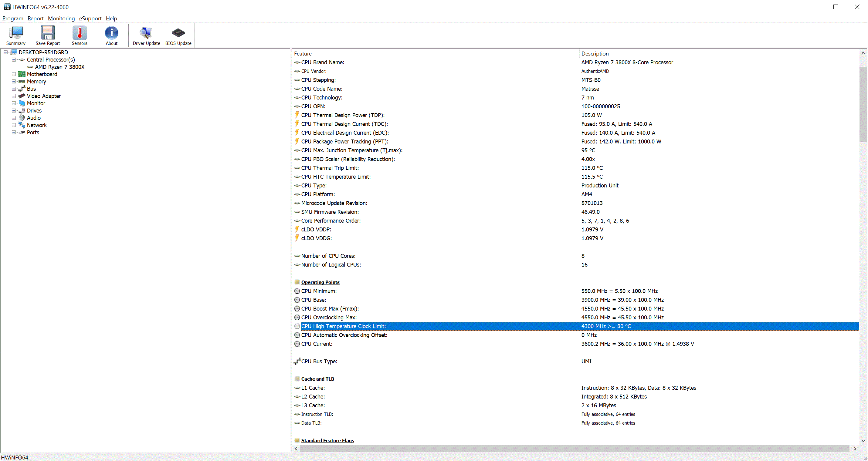
Task: Click the CPU Bus Type icon
Action: click(297, 361)
